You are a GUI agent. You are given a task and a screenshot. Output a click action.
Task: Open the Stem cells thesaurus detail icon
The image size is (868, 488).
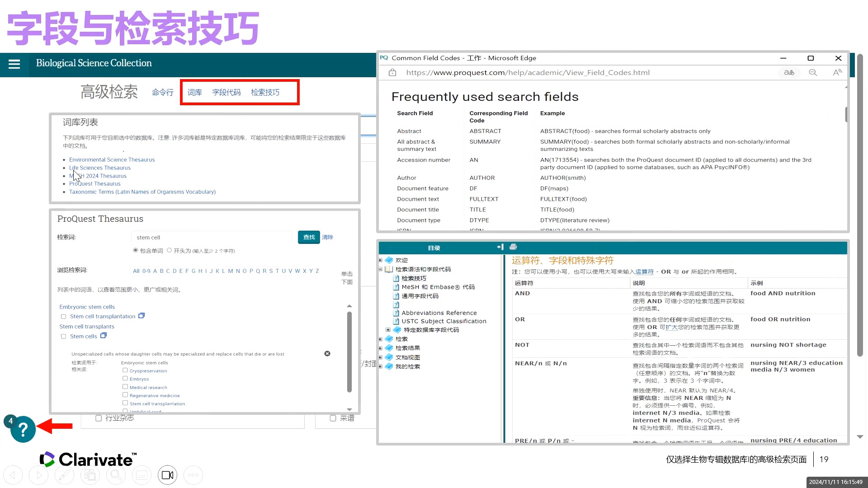pos(104,336)
